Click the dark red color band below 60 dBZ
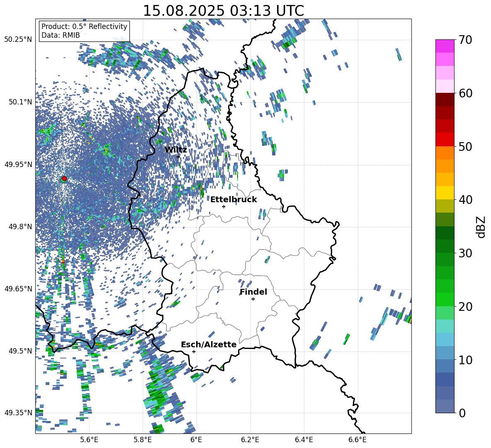This screenshot has width=491, height=448. point(445,99)
